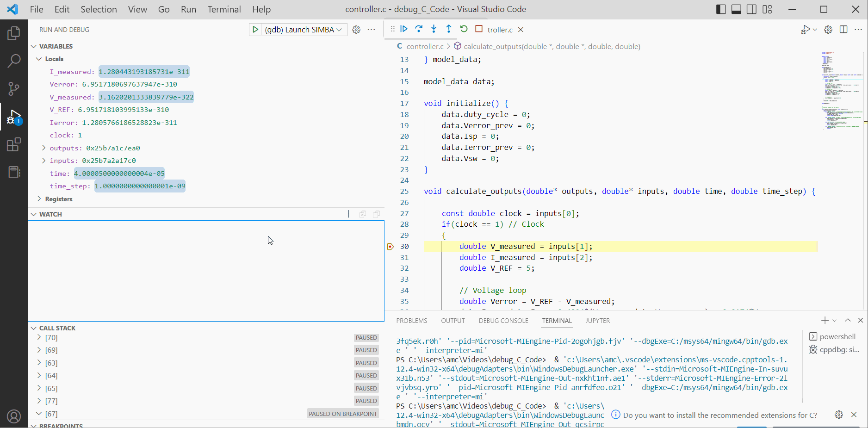Screen dimensions: 868x428
Task: Step Into in debug toolbar
Action: pos(434,29)
